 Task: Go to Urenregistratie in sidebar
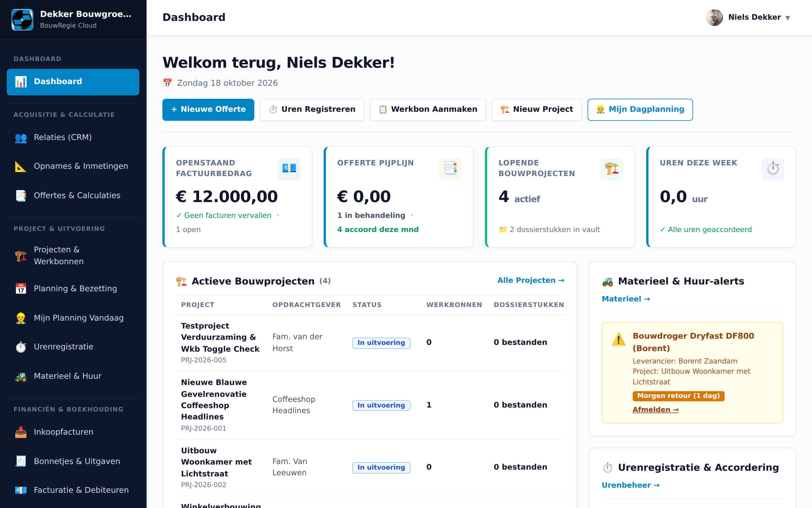pos(73,347)
